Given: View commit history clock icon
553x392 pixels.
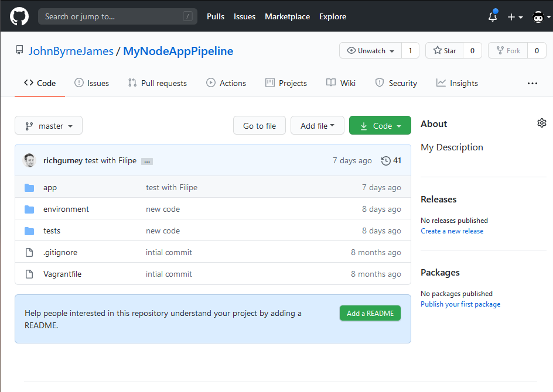Looking at the screenshot, I should (x=386, y=161).
